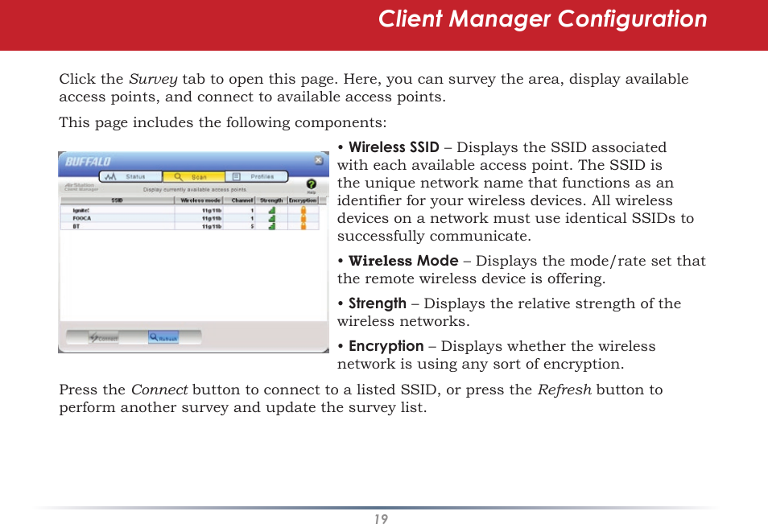Select the BT network row
This screenshot has width=768, height=532.
coord(190,226)
